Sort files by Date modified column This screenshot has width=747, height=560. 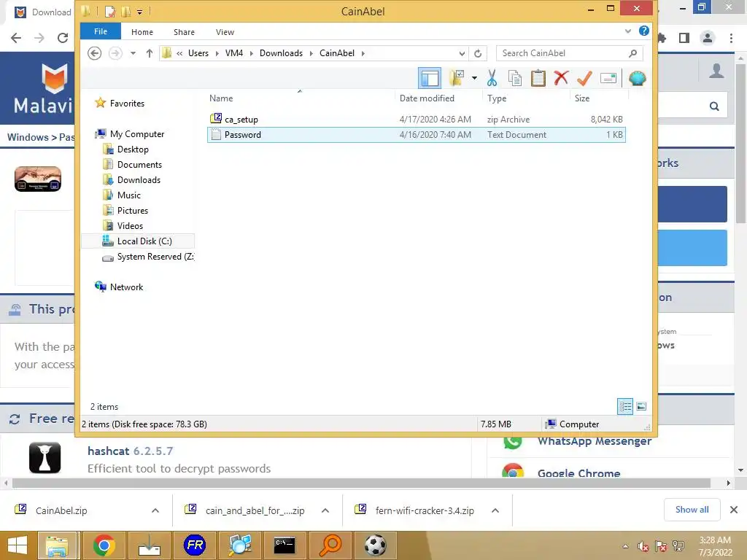coord(427,98)
